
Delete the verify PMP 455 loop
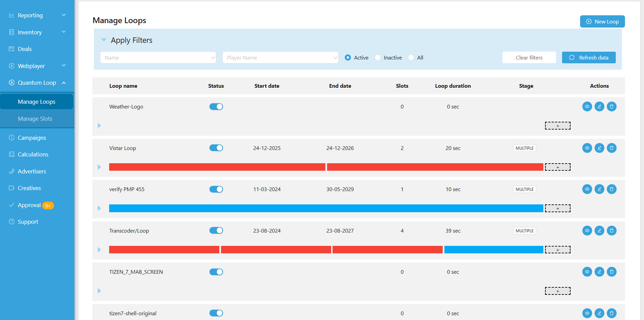pos(611,189)
